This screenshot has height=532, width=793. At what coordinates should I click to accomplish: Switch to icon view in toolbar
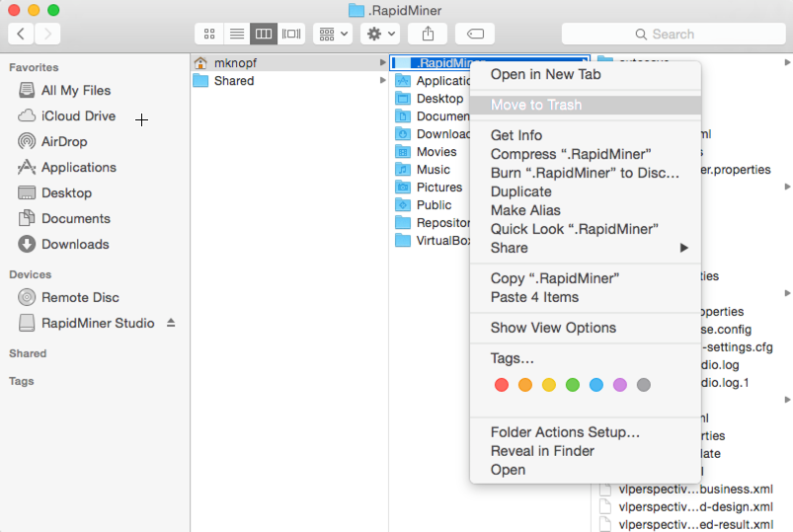[x=209, y=34]
